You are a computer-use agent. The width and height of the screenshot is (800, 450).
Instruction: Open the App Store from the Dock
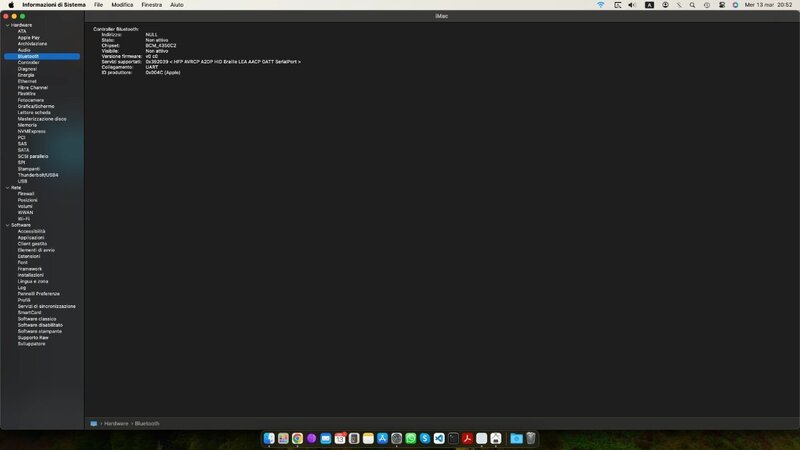382,438
